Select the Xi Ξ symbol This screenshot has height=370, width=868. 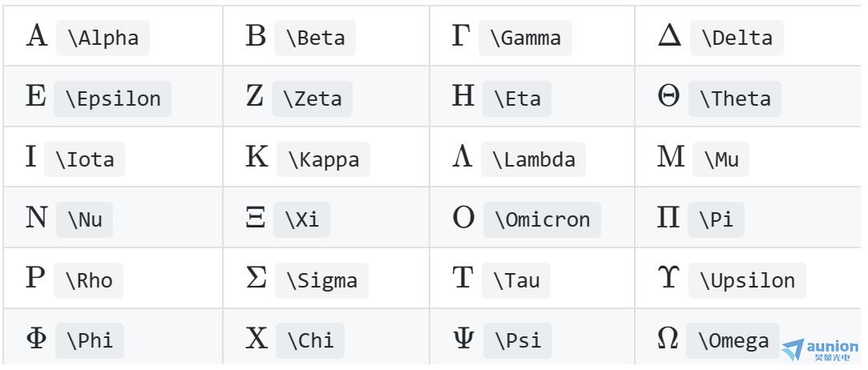point(255,217)
